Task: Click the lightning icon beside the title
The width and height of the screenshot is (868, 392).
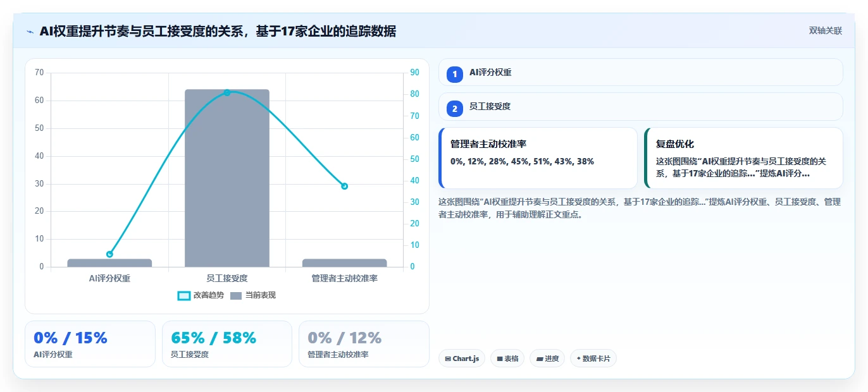Action: point(30,32)
